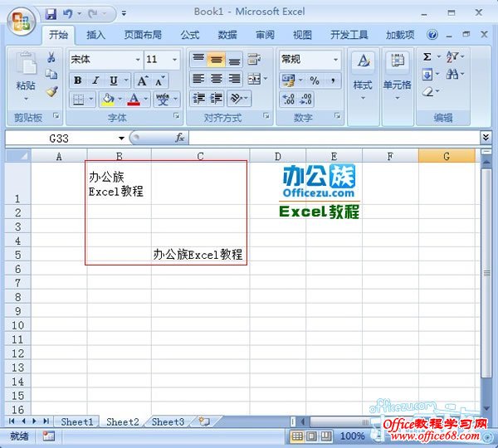Toggle bottom vertical alignment
Image resolution: width=498 pixels, height=448 pixels.
(x=234, y=59)
